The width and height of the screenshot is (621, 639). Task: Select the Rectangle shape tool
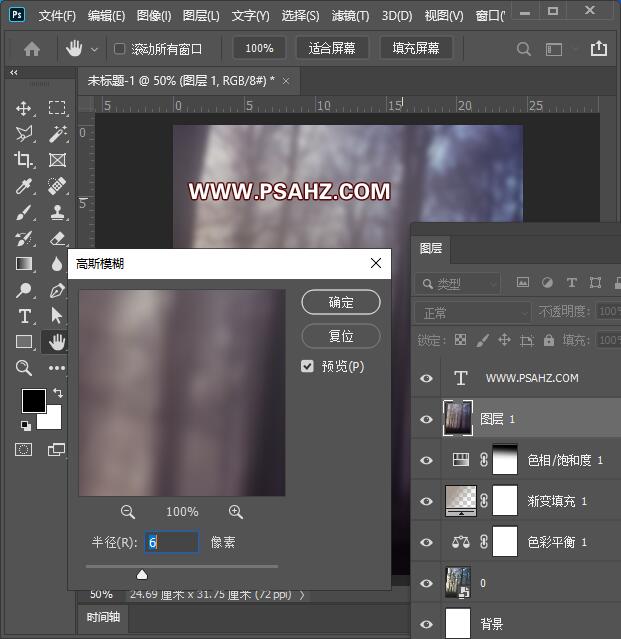pos(24,342)
